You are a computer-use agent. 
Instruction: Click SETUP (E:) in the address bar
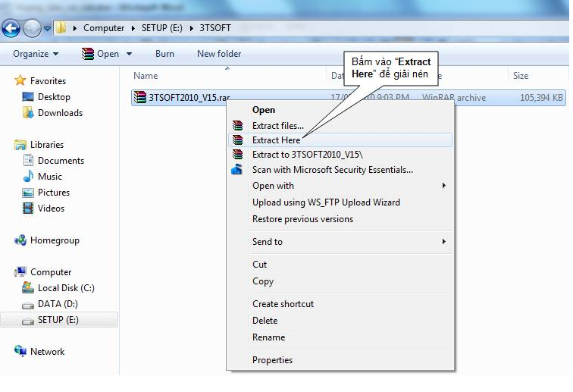click(x=162, y=28)
